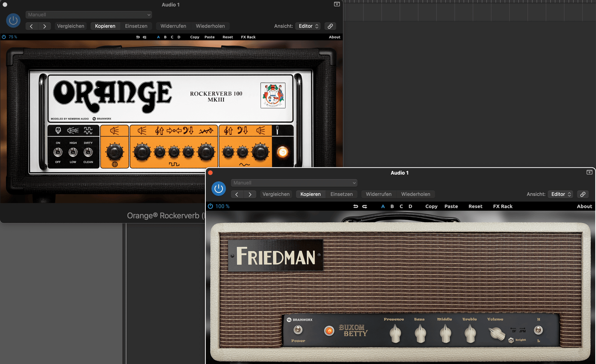The image size is (596, 364).
Task: Click the Friedman Presence knob
Action: [395, 333]
